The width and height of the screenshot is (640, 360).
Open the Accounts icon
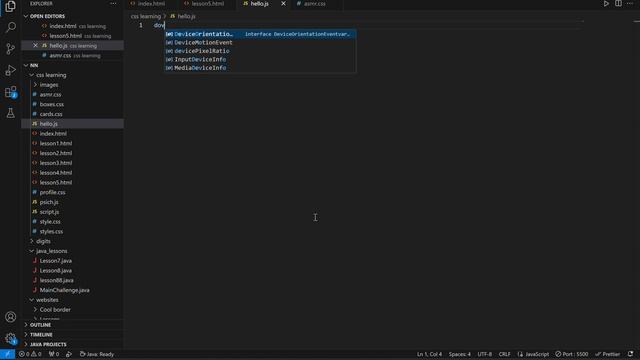[10, 317]
